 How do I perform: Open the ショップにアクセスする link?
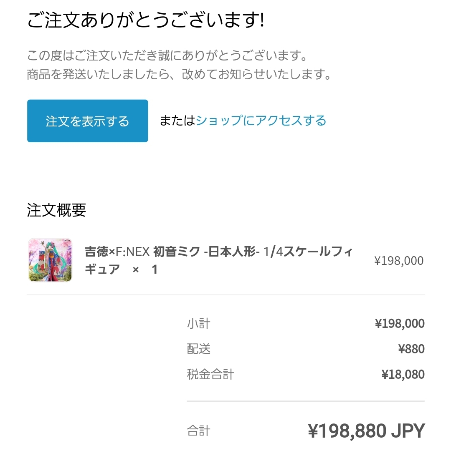tap(261, 121)
